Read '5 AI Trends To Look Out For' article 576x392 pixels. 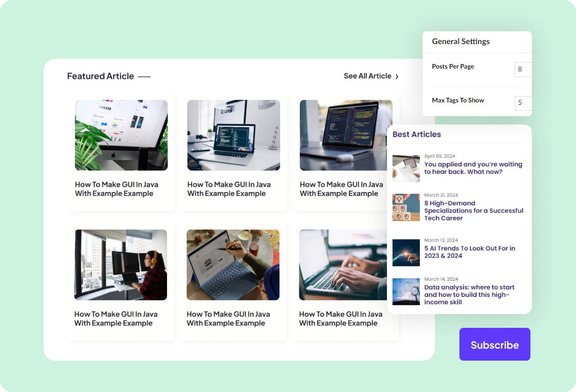coord(469,252)
